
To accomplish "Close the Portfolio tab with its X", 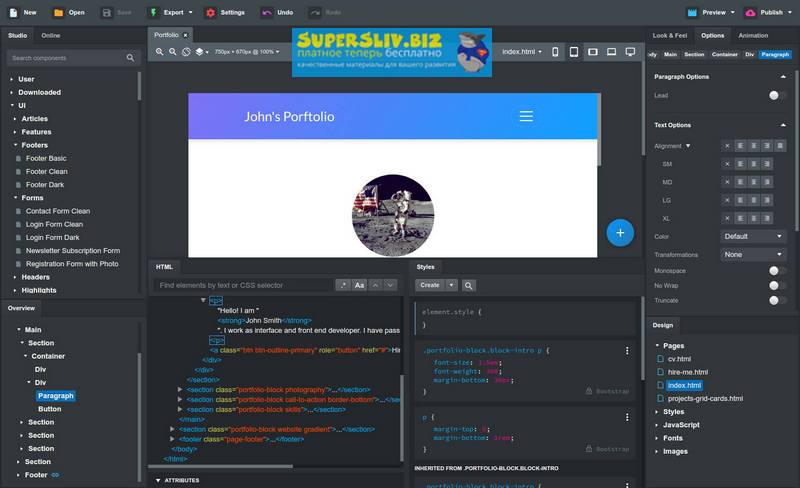I will (185, 35).
